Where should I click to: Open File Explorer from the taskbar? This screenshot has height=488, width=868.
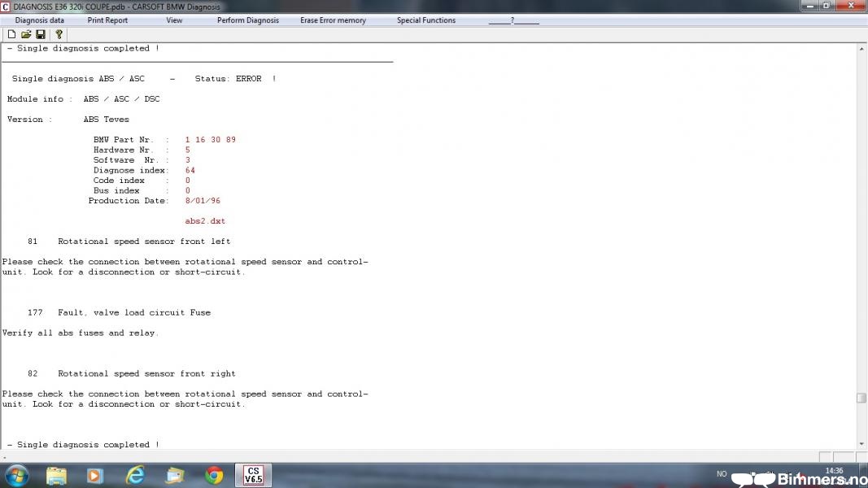56,476
